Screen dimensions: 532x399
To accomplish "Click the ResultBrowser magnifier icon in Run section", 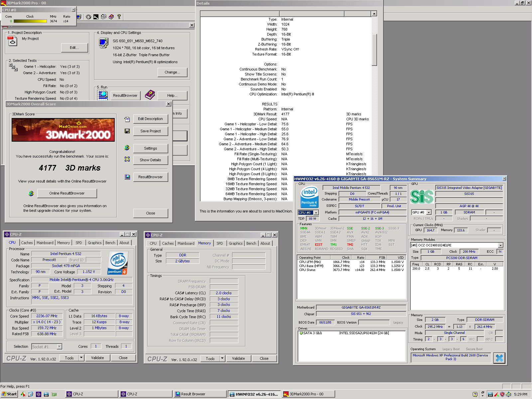I will [102, 95].
